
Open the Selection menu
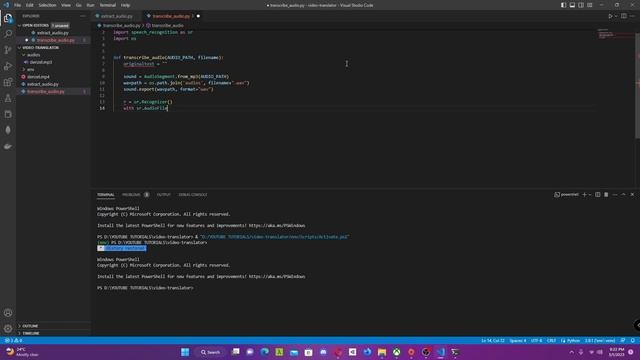pos(47,5)
